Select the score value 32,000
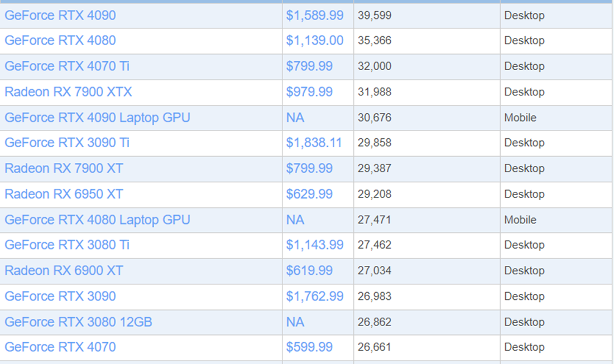The width and height of the screenshot is (614, 364). [x=375, y=66]
